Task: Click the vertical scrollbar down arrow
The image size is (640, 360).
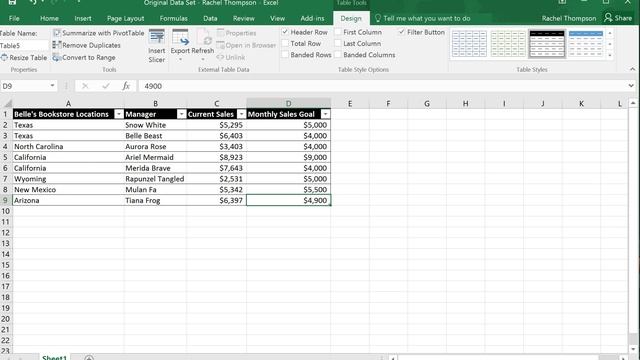Action: point(633,349)
